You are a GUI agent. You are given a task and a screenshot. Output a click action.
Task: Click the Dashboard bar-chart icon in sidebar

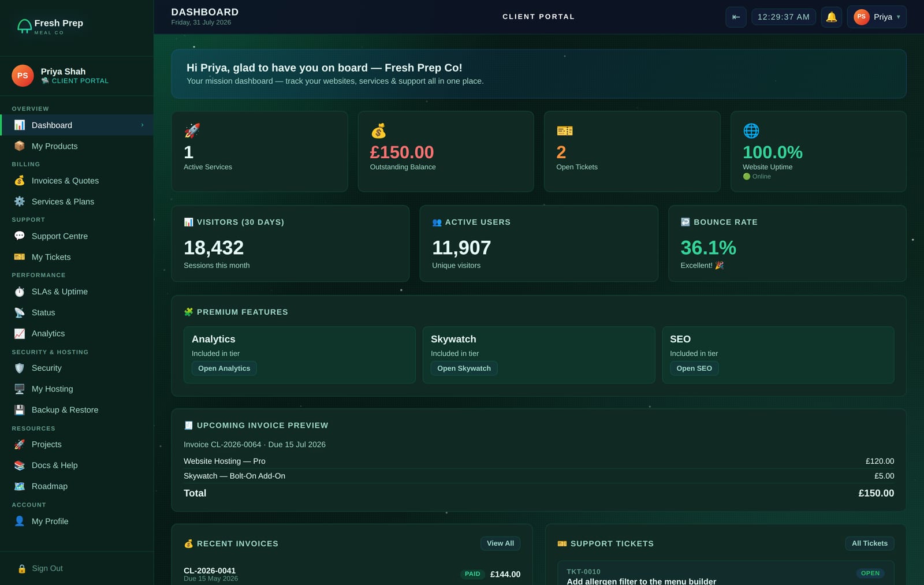pyautogui.click(x=20, y=125)
